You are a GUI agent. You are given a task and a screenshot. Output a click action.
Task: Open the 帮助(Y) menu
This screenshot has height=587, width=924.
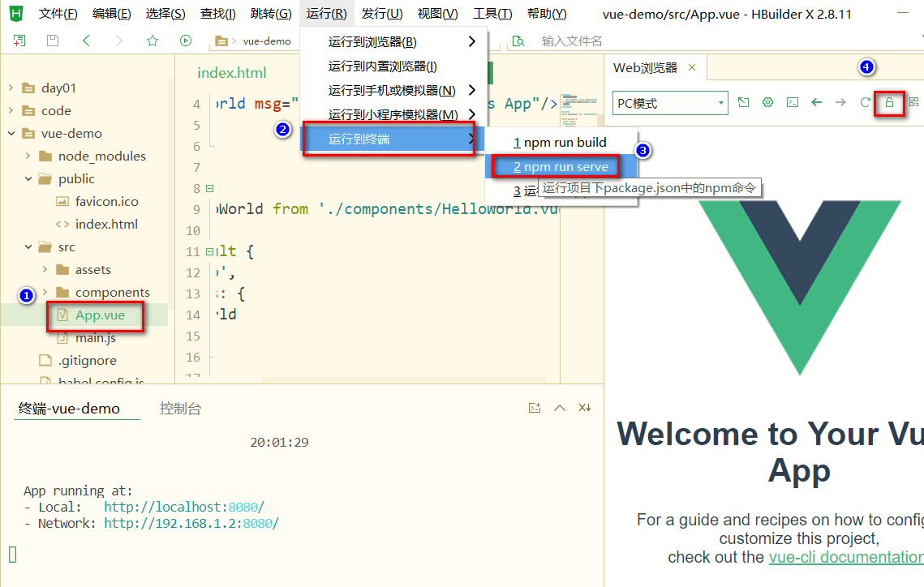point(547,14)
